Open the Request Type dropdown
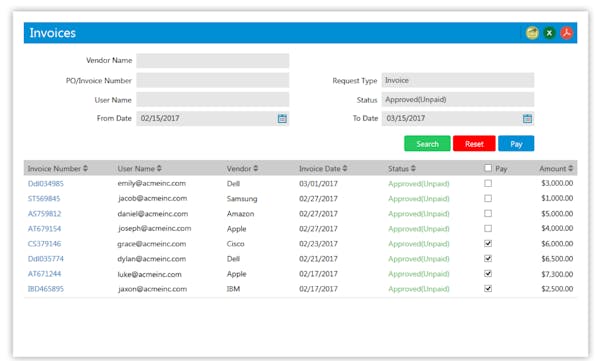Image resolution: width=600 pixels, height=361 pixels. coord(458,80)
